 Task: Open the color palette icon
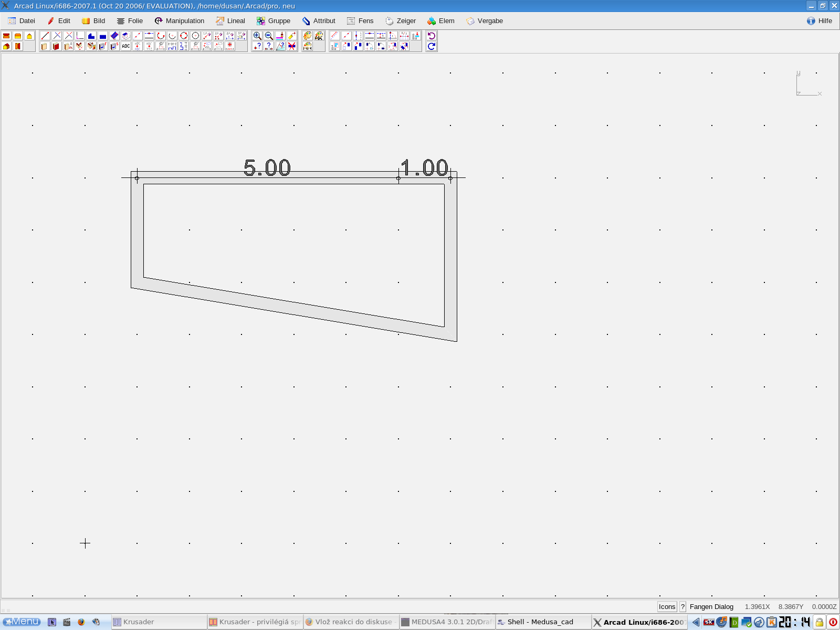(308, 36)
